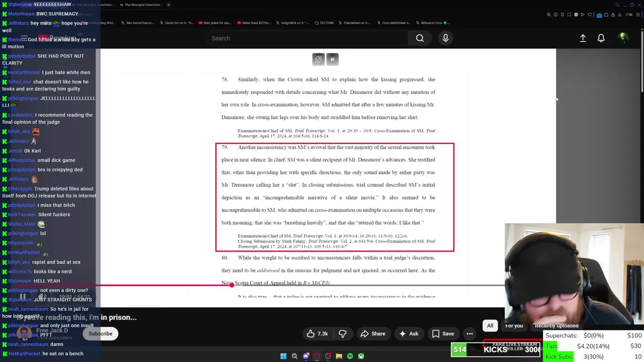
Task: Like the video with 7.3k thumbs up
Action: [317, 334]
